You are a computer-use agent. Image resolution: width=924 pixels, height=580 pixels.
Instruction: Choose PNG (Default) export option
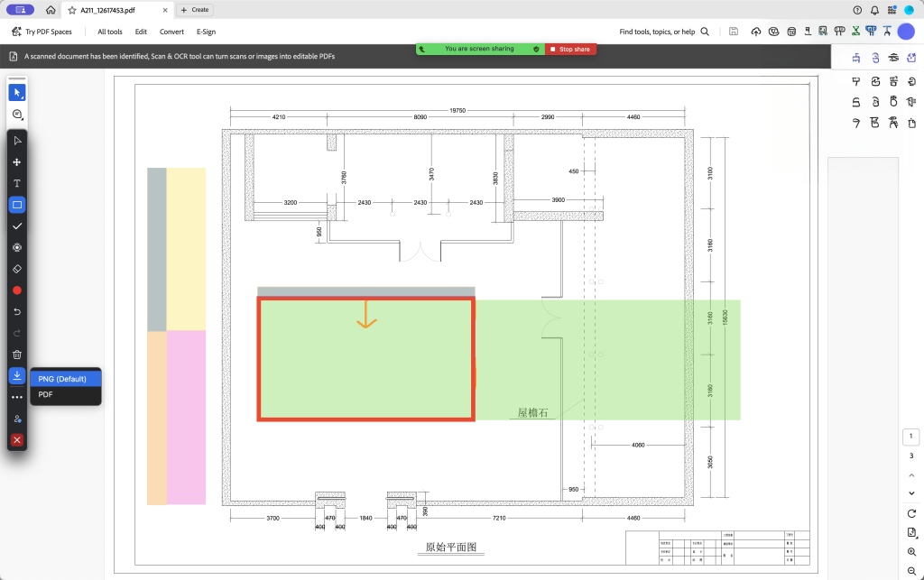(x=62, y=379)
